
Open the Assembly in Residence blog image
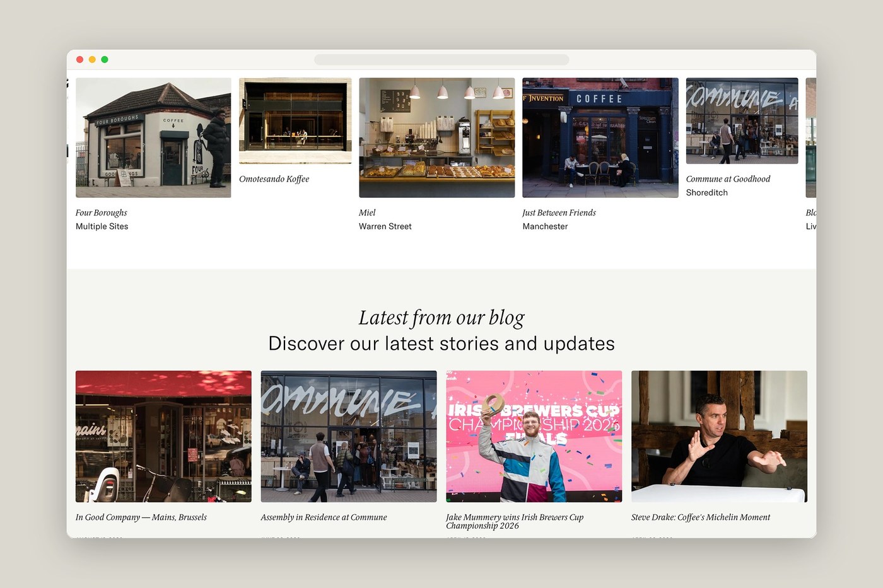[349, 436]
